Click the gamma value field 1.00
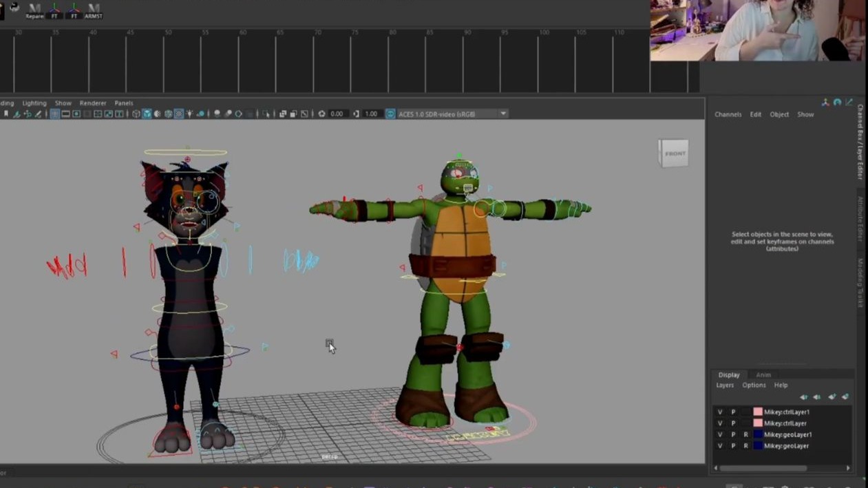The height and width of the screenshot is (488, 868). coord(371,114)
